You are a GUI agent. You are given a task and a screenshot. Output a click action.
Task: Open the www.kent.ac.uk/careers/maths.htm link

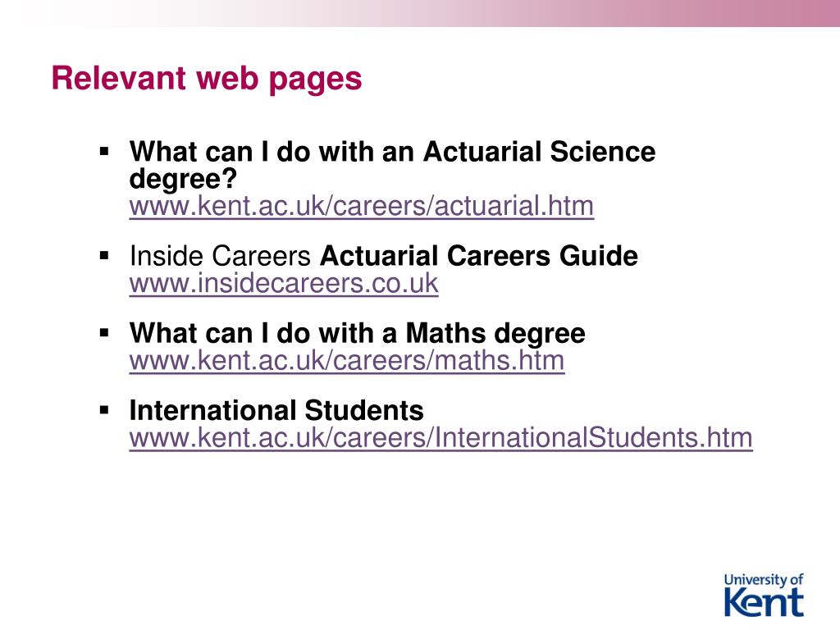point(347,361)
